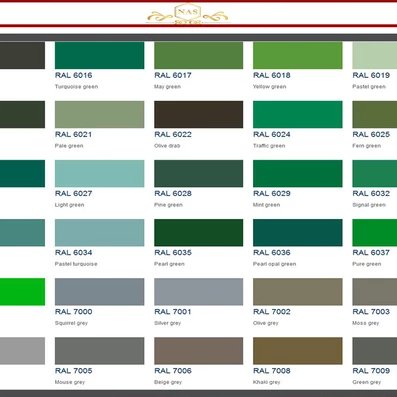
Task: Pick the RAL 7001 Silver grey swatch
Action: click(199, 292)
